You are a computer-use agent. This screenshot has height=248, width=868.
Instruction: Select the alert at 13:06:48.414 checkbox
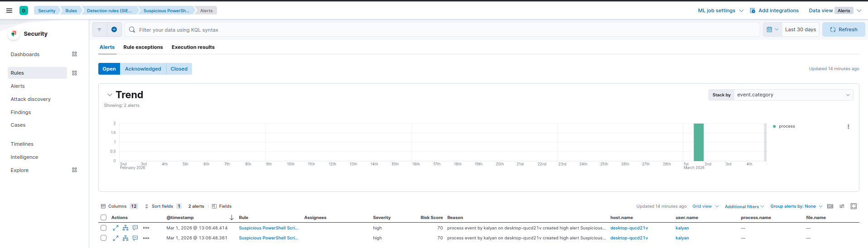tap(103, 228)
